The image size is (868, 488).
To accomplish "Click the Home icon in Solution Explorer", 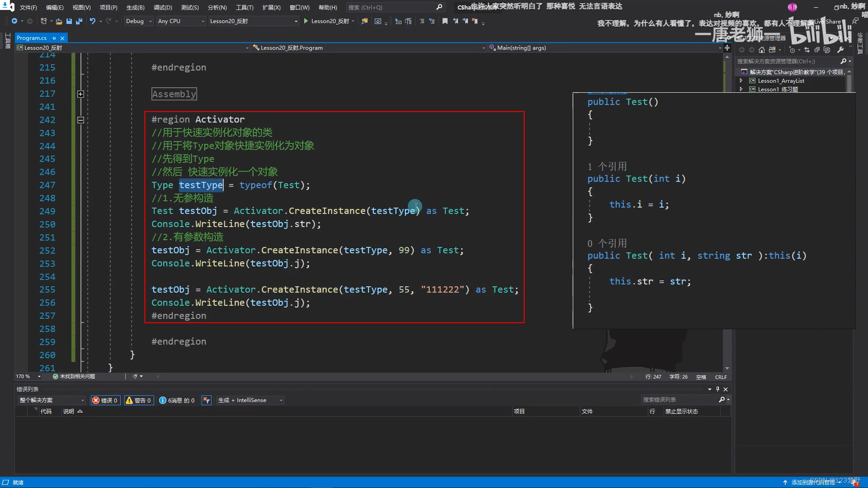I will coord(762,50).
